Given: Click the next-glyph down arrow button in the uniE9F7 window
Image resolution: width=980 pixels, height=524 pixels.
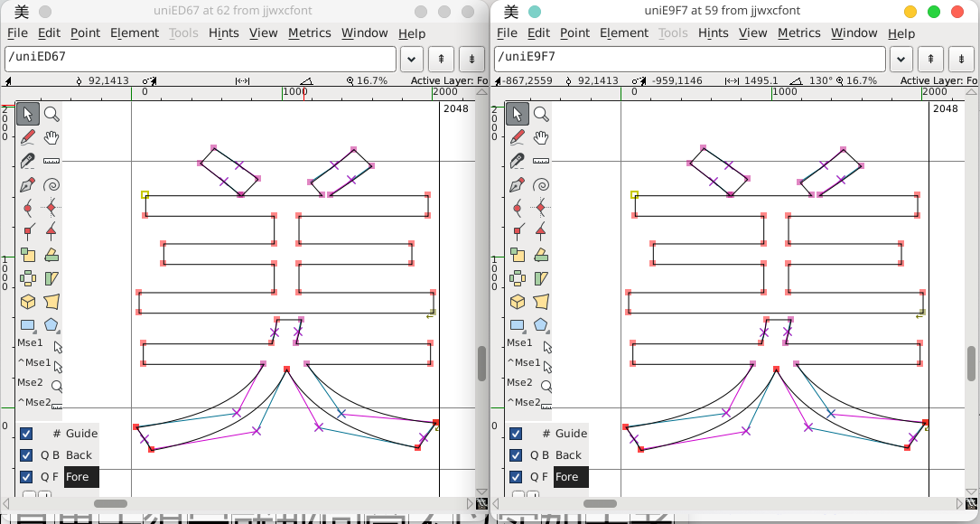Looking at the screenshot, I should pos(961,59).
